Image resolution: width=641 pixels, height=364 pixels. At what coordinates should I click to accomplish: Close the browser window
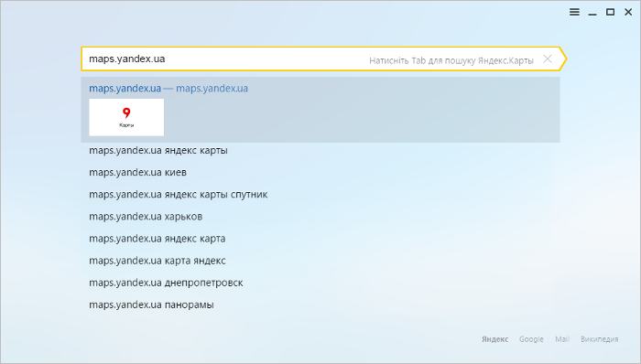click(628, 12)
